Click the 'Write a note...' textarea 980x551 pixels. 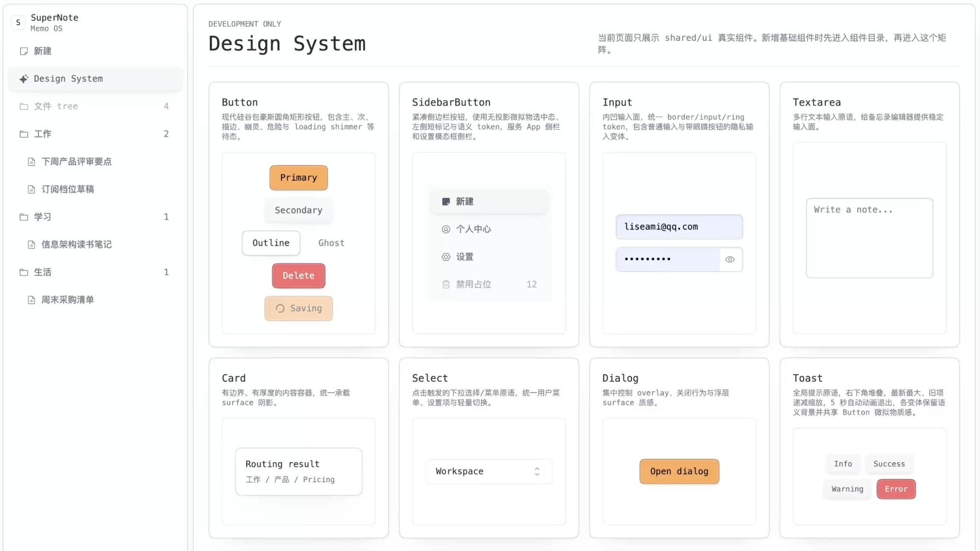[x=869, y=238]
